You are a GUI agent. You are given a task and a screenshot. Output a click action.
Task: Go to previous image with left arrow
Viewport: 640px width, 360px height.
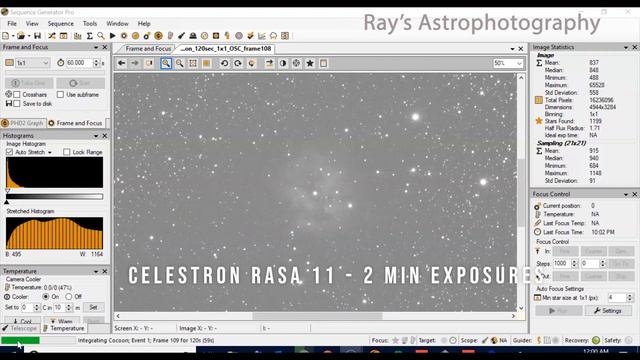121,63
